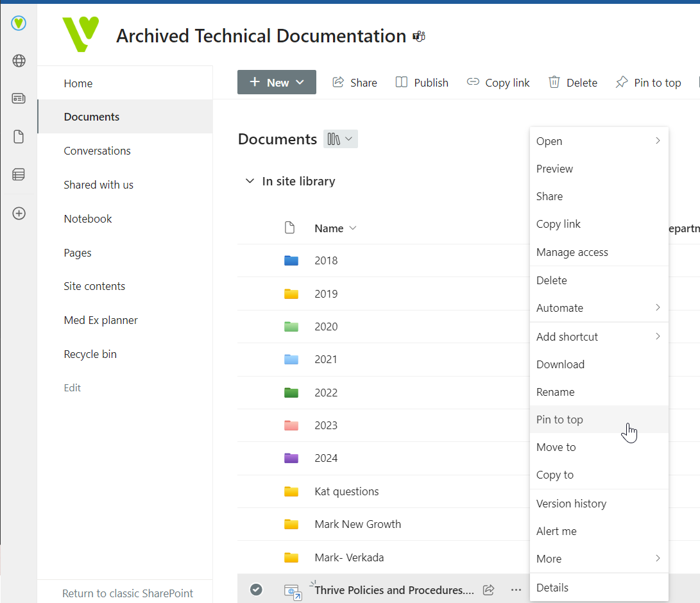
Task: Click the Teams icon beside site title
Action: click(419, 37)
